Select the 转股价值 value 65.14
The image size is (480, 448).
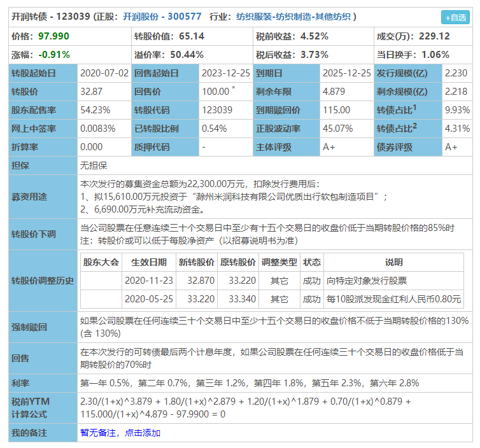click(192, 36)
